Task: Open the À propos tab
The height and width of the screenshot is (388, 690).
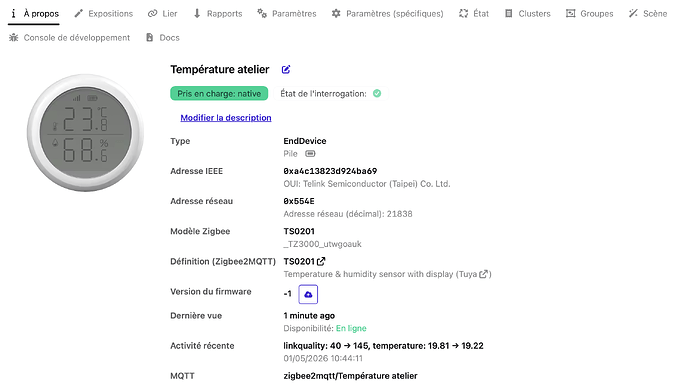Action: point(34,14)
